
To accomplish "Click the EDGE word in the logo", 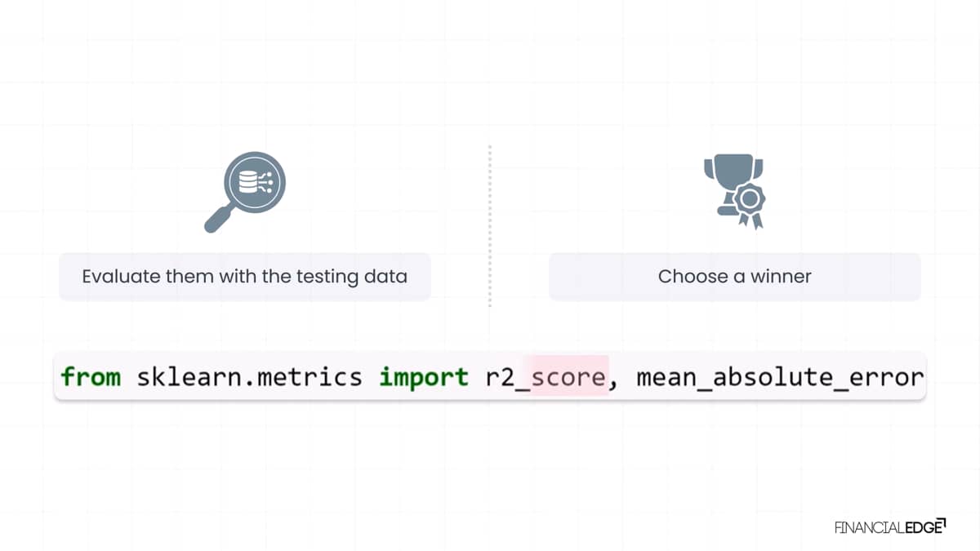I will pos(922,527).
